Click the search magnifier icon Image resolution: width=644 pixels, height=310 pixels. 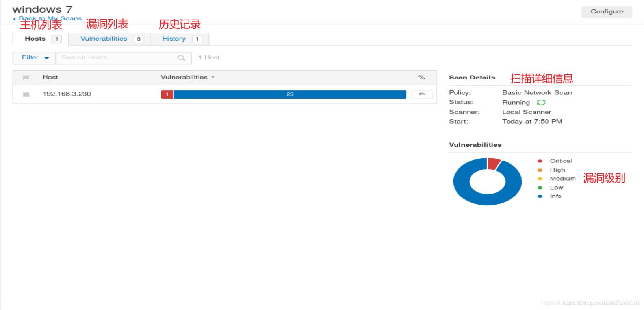(181, 58)
